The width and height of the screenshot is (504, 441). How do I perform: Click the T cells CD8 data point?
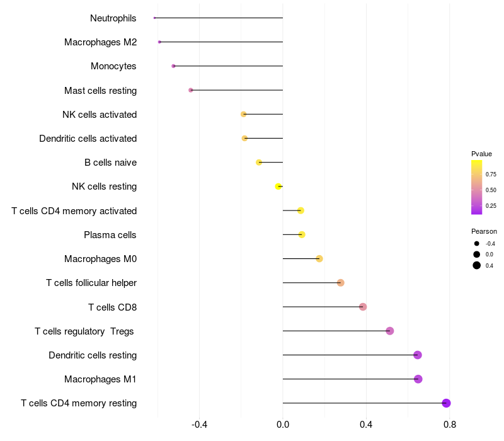tap(363, 307)
